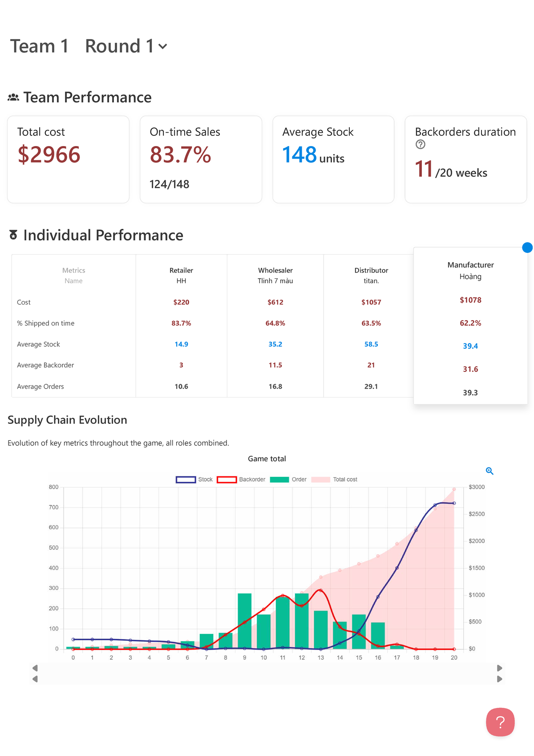Click the 62.2% shipped on time value
This screenshot has height=756, width=534.
click(x=470, y=323)
